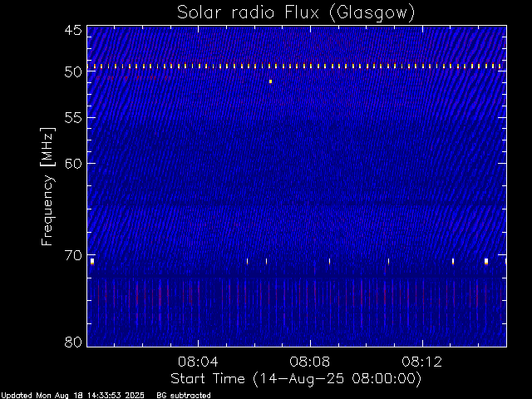Click the 08:08 time label
The width and height of the screenshot is (532, 399).
[x=310, y=362]
